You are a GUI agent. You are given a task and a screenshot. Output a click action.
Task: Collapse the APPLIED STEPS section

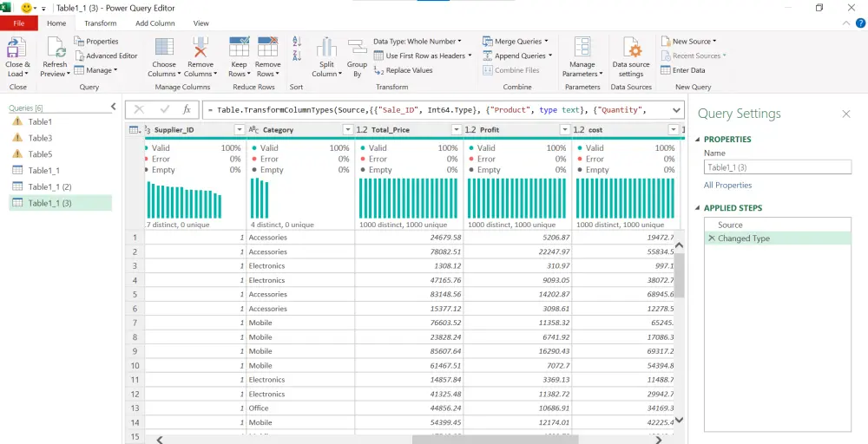coord(699,208)
